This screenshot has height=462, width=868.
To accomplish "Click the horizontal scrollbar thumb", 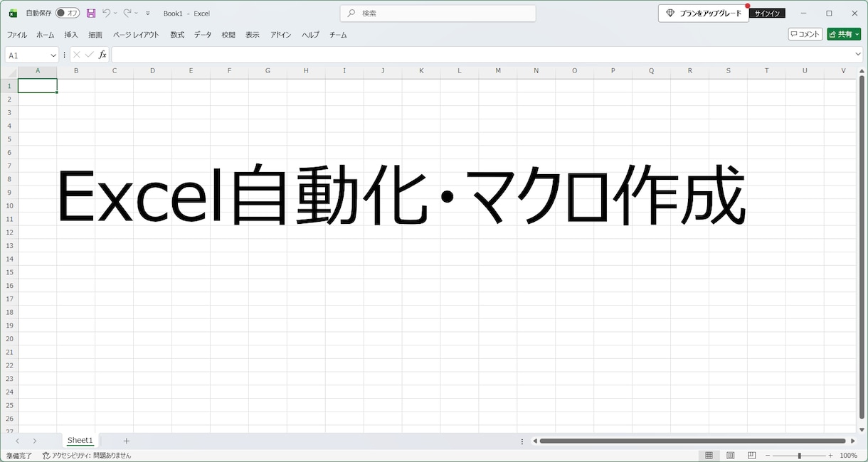I will 692,441.
